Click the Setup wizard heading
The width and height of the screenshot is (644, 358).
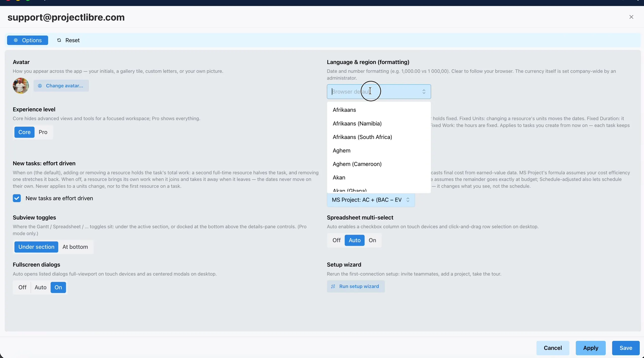[344, 265]
